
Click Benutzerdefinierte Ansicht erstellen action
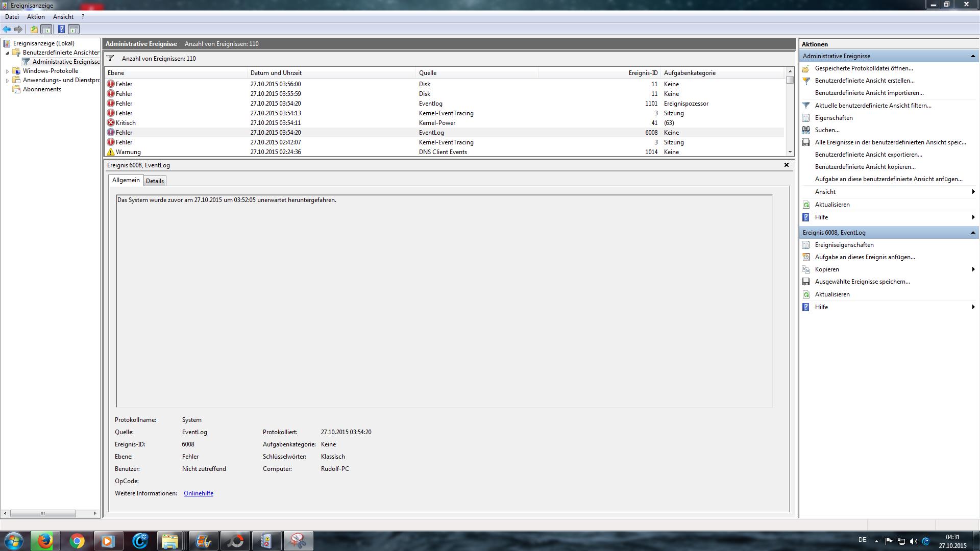(x=864, y=81)
